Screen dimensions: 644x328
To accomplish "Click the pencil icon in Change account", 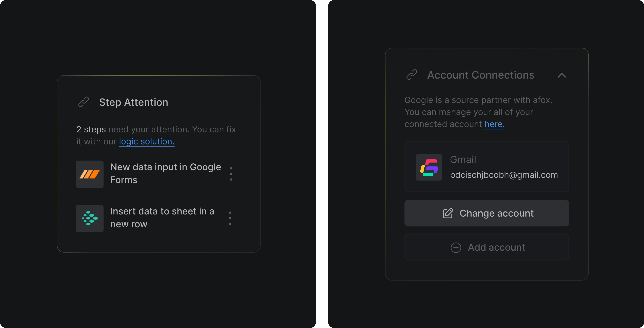I will (448, 213).
